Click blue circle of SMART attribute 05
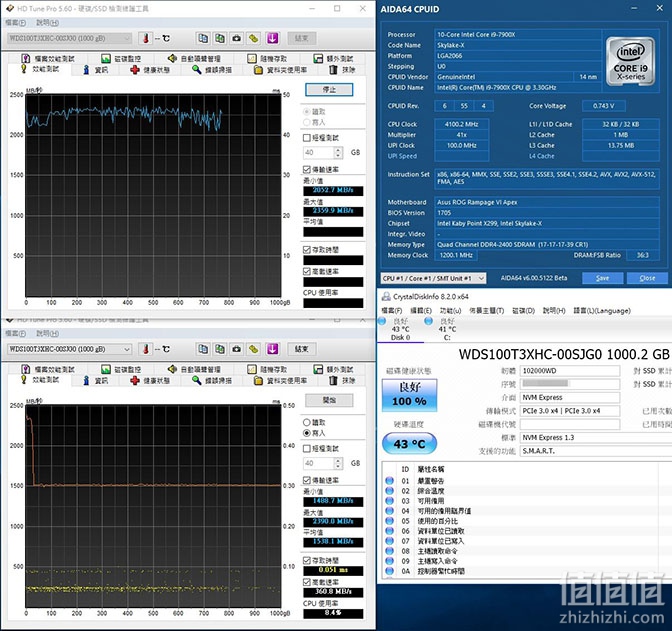Screen dimensions: 672x631 390,521
